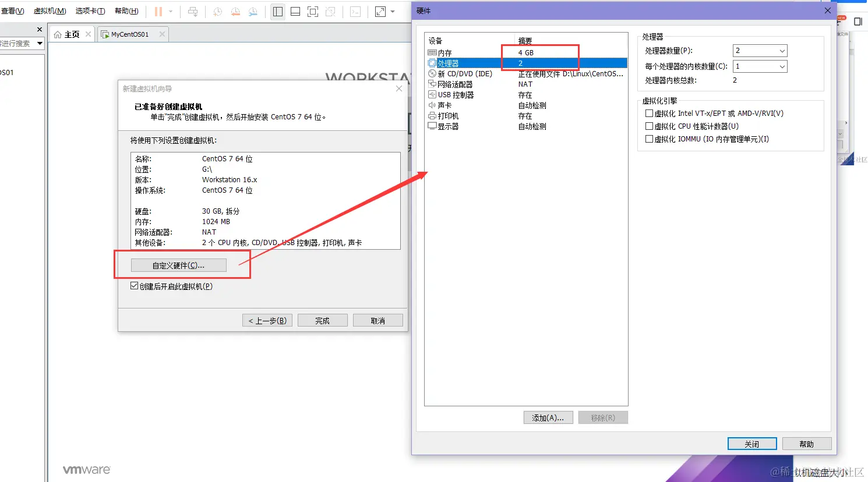Enable 虚拟化 IOMMU checkbox
Viewport: 868px width, 482px height.
pyautogui.click(x=649, y=139)
